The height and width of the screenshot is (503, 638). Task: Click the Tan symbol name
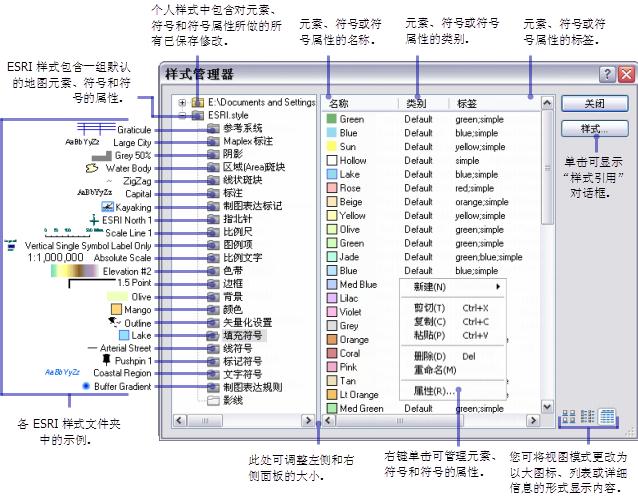tap(348, 381)
